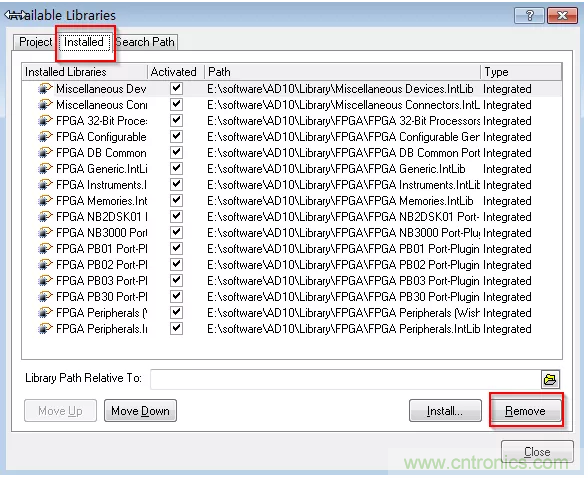Click the Miscellaneous Connectors library icon
The height and width of the screenshot is (478, 588).
click(45, 105)
